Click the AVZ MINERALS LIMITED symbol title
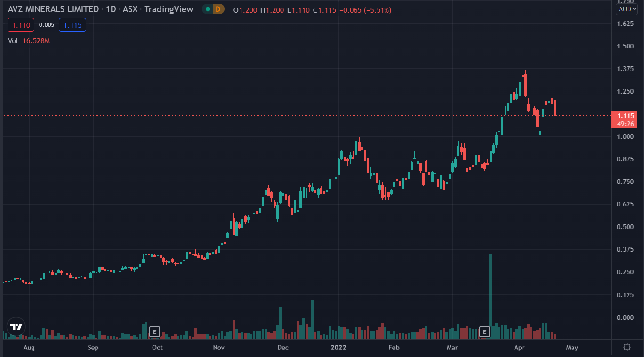 coord(54,9)
